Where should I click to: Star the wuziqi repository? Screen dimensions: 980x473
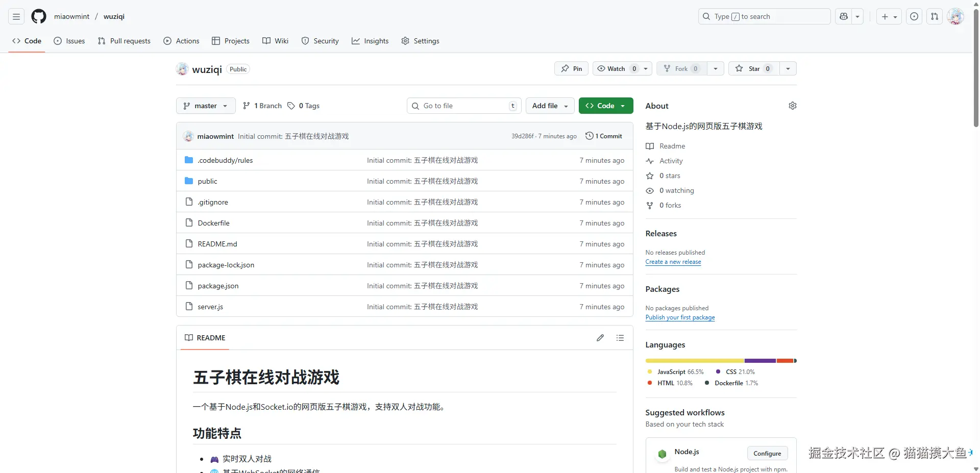click(x=754, y=69)
